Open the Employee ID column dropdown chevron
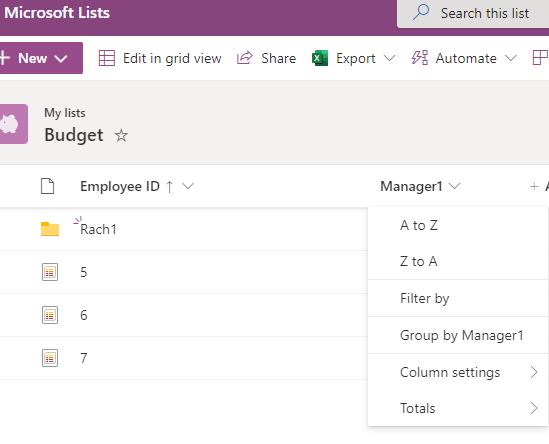 (x=188, y=186)
